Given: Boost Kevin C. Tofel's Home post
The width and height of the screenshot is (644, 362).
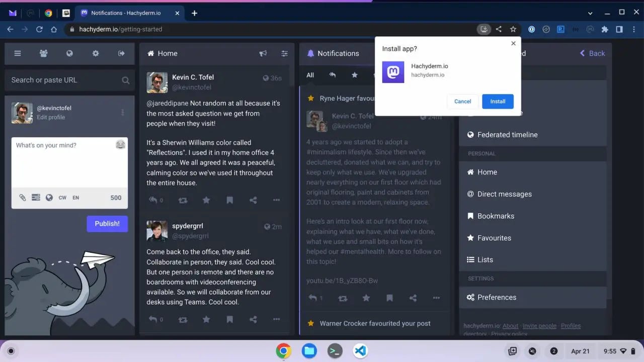Looking at the screenshot, I should 183,200.
